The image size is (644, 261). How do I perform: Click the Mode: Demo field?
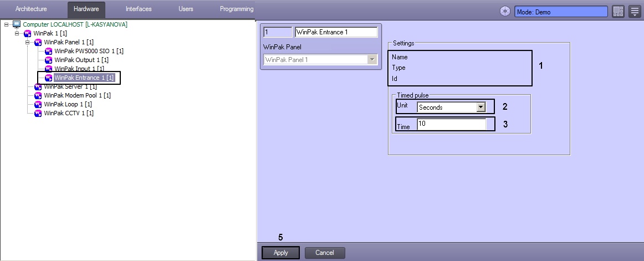coord(561,12)
